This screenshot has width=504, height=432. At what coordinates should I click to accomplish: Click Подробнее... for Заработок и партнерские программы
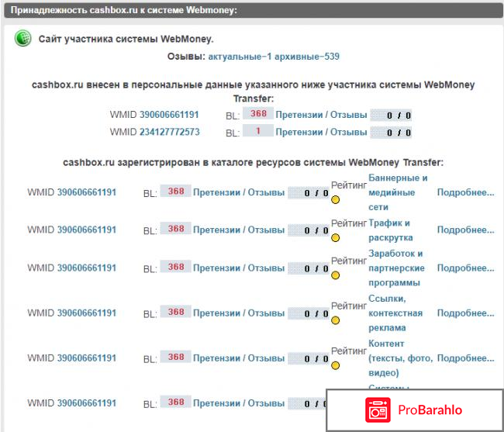[466, 268]
